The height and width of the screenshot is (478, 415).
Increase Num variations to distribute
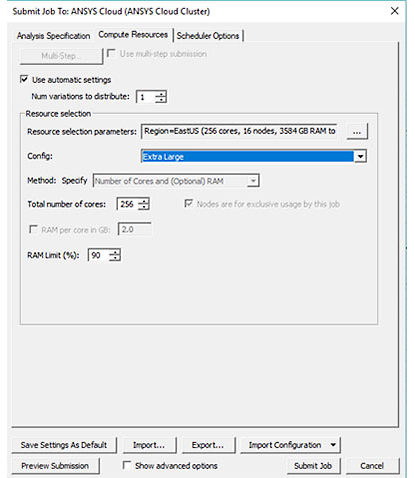(x=161, y=94)
